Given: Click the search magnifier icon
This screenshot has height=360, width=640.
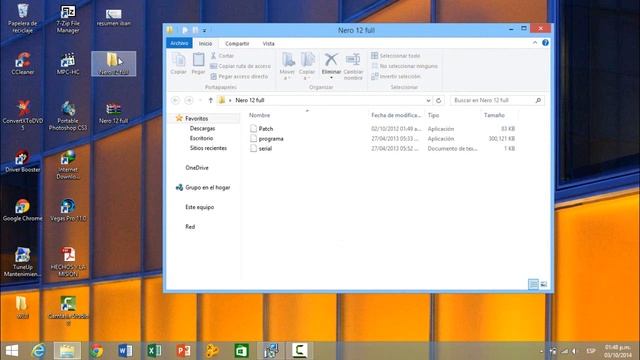Looking at the screenshot, I should tap(538, 100).
